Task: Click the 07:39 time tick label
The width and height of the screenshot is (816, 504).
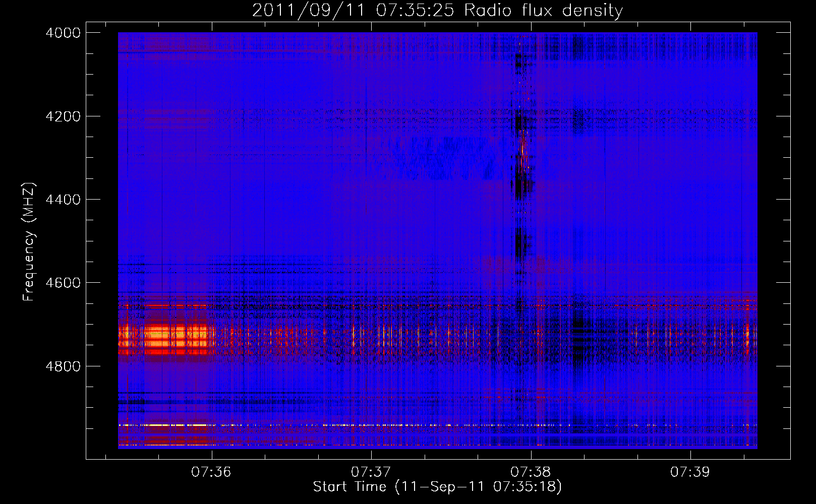Action: pos(690,472)
